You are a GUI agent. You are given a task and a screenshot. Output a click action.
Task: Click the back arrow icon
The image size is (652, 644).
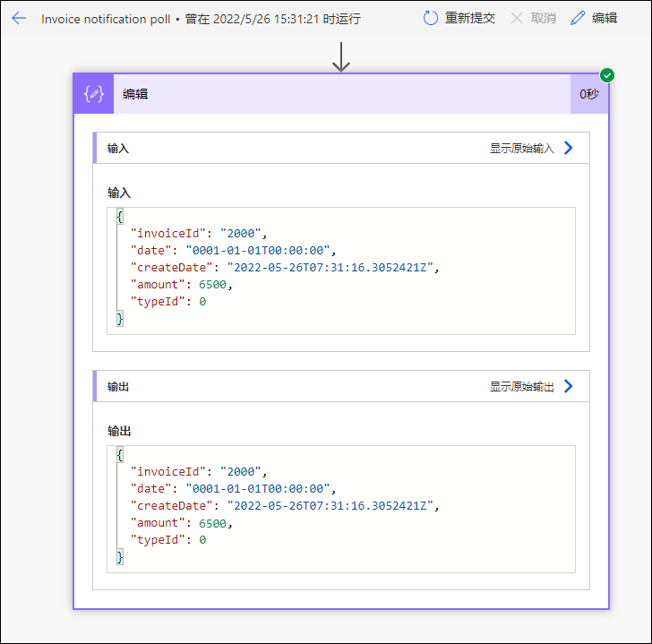tap(19, 18)
